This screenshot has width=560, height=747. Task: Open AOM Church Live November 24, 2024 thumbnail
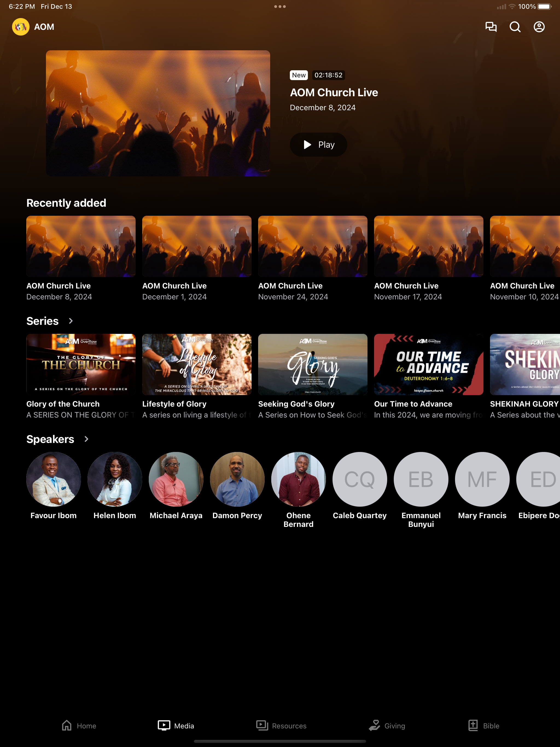[313, 247]
